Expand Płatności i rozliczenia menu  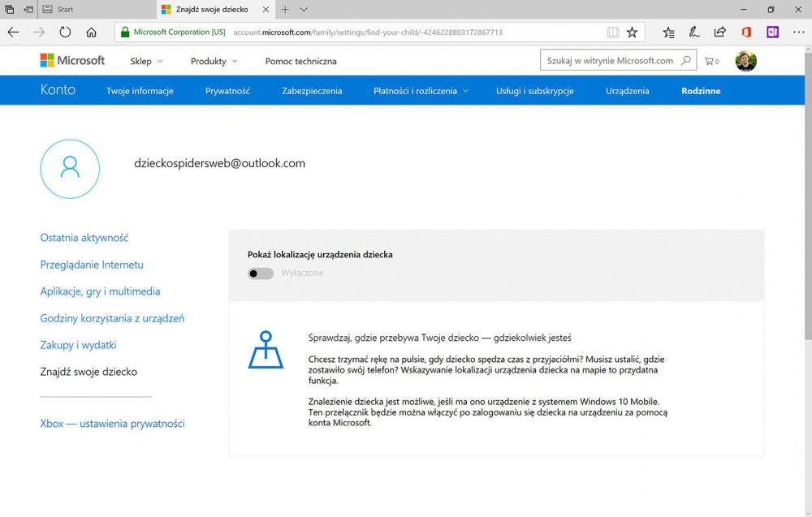(x=421, y=91)
